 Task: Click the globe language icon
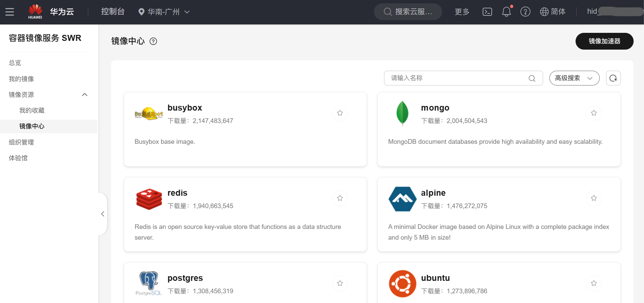tap(544, 11)
